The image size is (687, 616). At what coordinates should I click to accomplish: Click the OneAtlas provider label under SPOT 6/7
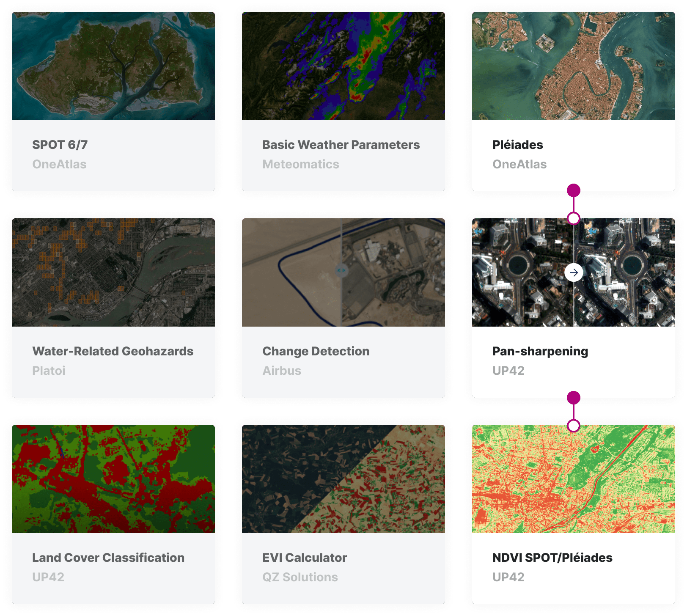59,165
